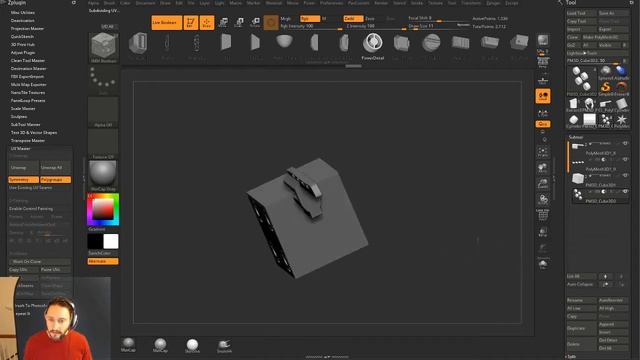Expand the Scale Master section
The width and height of the screenshot is (640, 360).
point(23,109)
